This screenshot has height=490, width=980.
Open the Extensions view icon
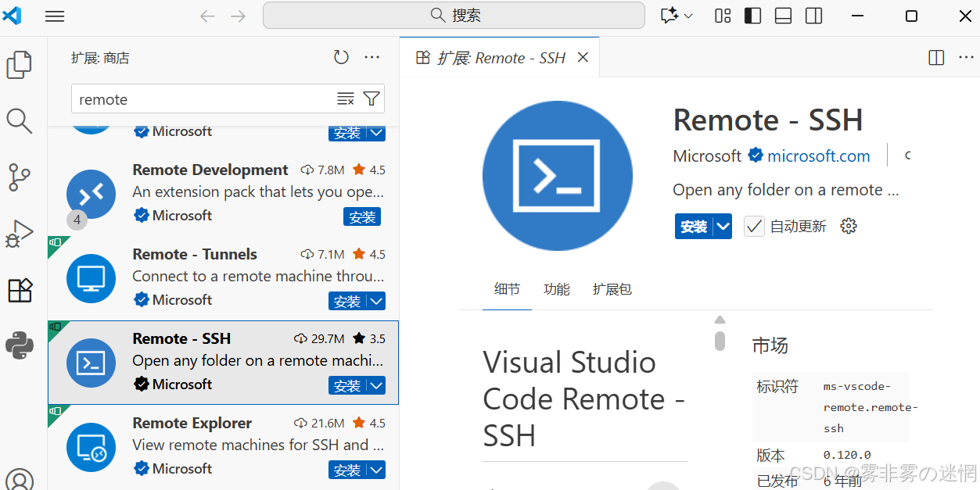[20, 290]
